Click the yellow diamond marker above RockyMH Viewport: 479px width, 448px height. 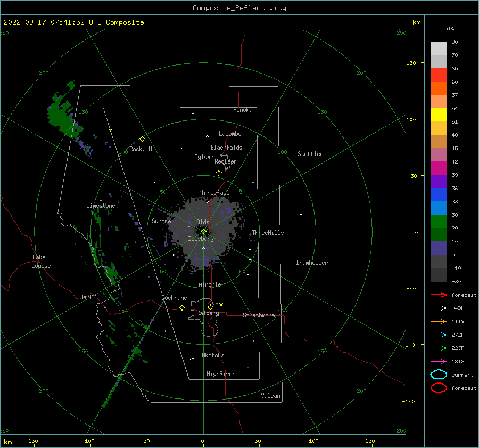pyautogui.click(x=142, y=139)
